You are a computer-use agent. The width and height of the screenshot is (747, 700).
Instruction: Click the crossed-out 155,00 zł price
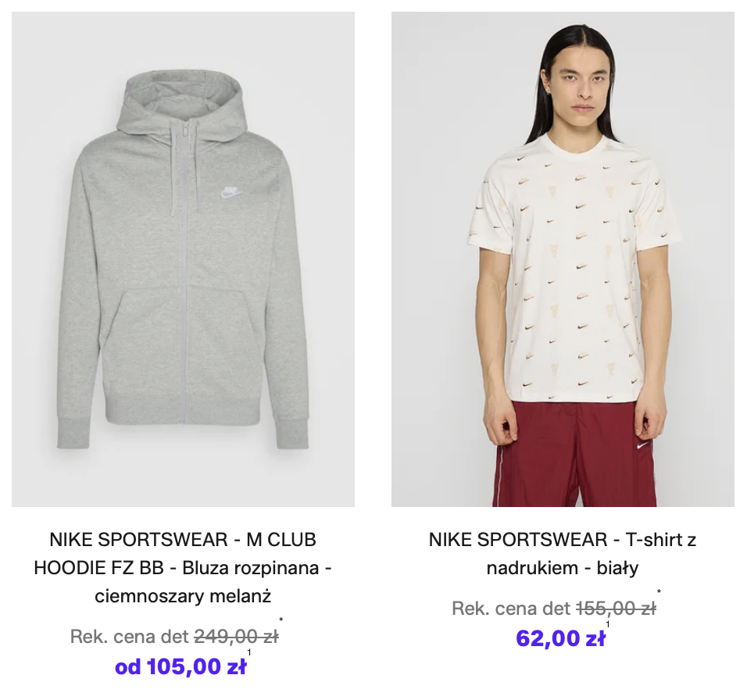[616, 609]
